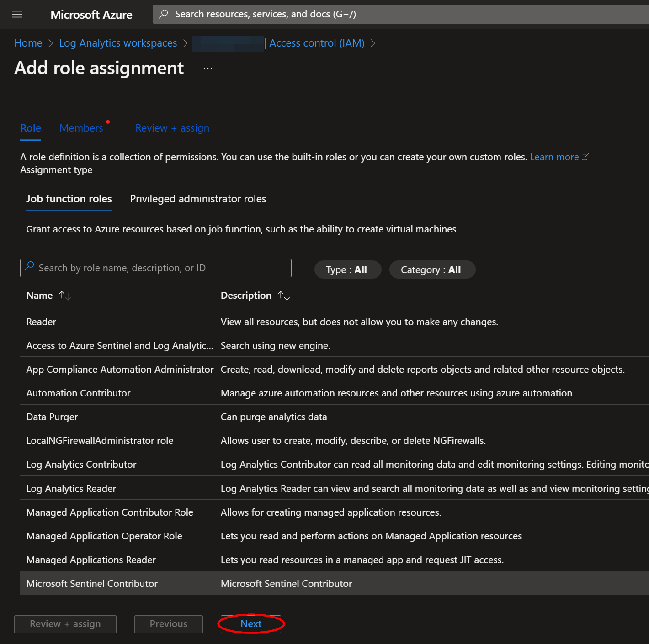Click the search magnifier icon in top bar
This screenshot has height=644, width=649.
click(x=163, y=14)
